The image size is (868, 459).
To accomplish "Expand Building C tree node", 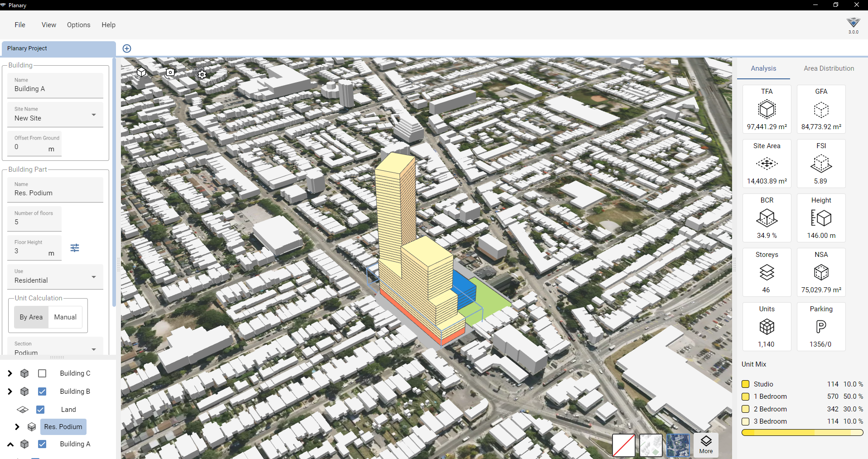I will tap(10, 373).
